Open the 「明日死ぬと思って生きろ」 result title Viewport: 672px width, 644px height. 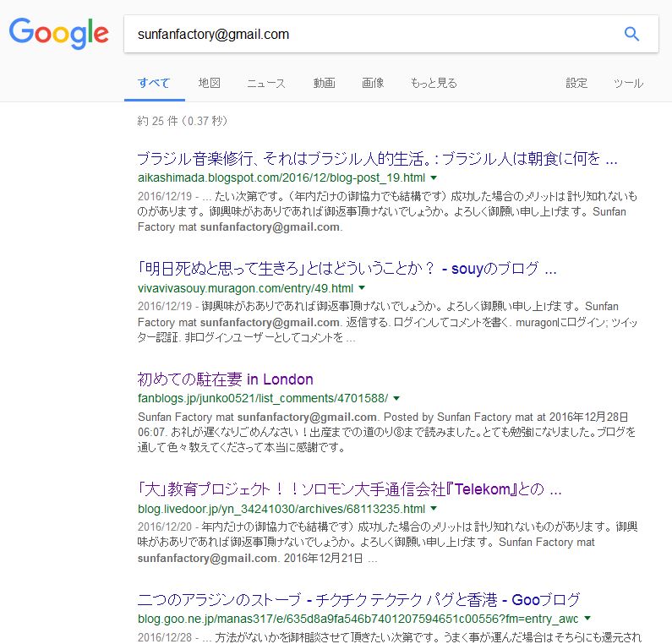point(347,269)
